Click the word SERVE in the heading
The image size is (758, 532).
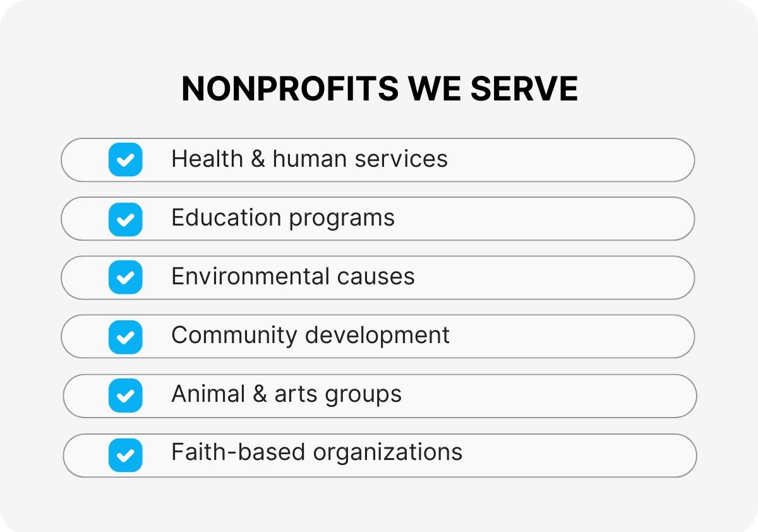(524, 88)
